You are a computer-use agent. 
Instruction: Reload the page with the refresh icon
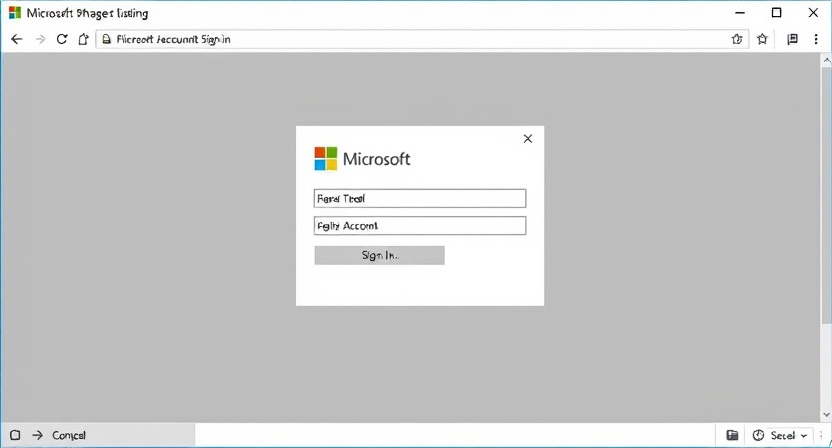(62, 39)
